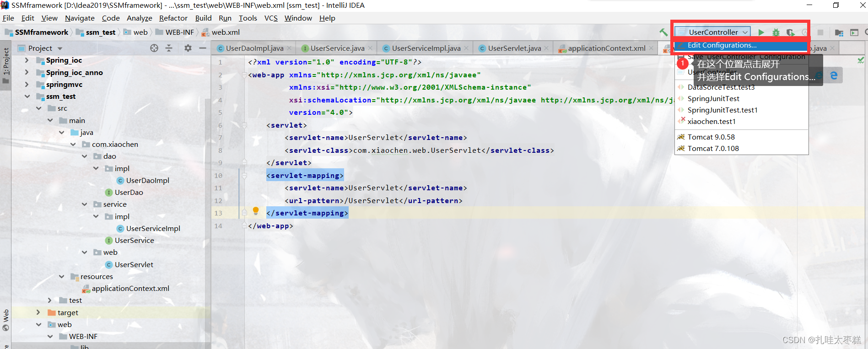Select the DataSorceTest.test3 configuration
This screenshot has width=868, height=349.
(x=741, y=87)
